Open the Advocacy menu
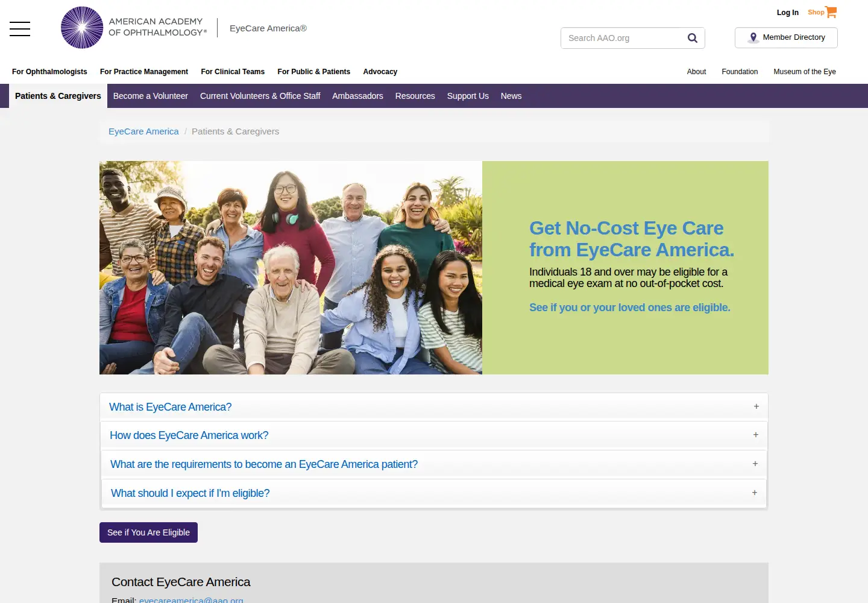The height and width of the screenshot is (603, 868). point(380,72)
